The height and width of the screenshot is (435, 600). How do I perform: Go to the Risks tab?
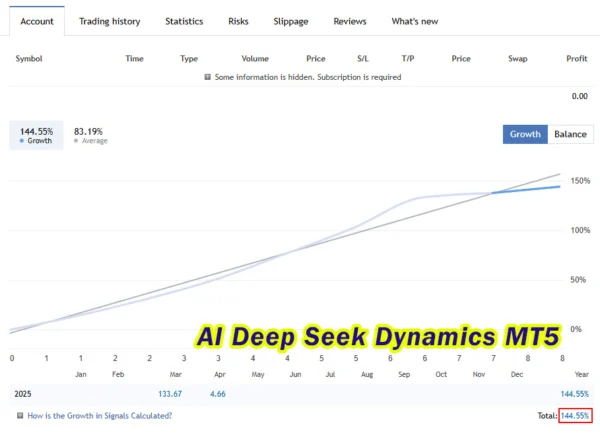[x=238, y=21]
